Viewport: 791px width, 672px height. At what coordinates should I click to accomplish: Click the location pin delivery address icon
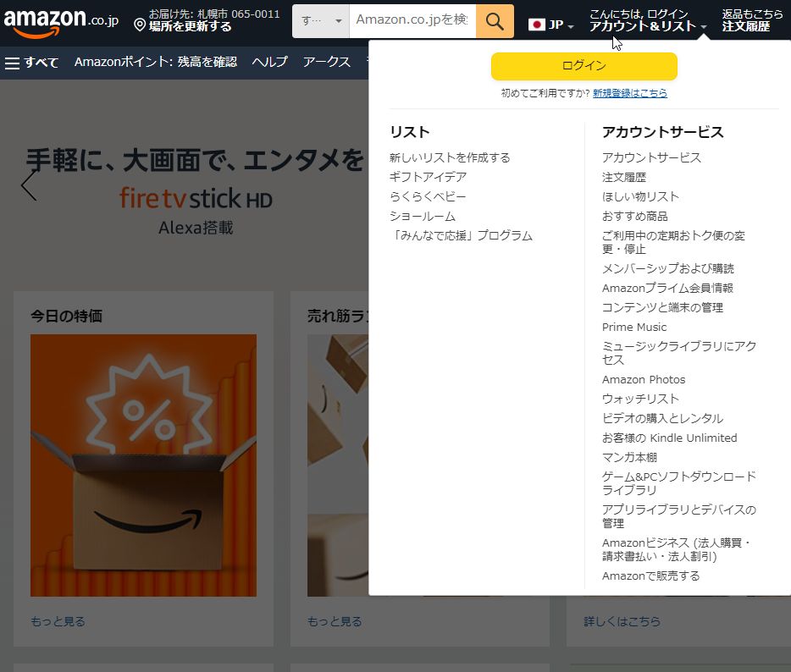point(140,26)
